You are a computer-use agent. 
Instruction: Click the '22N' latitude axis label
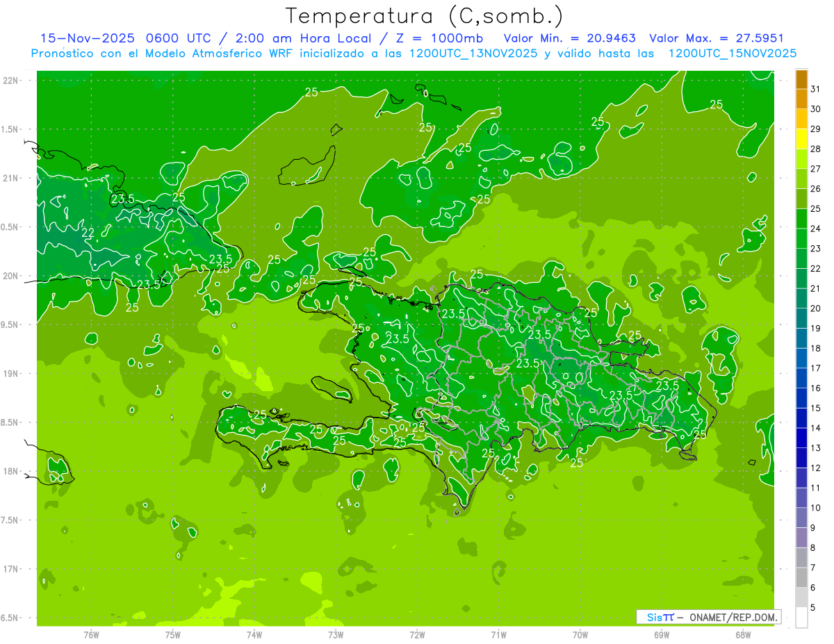coord(10,80)
